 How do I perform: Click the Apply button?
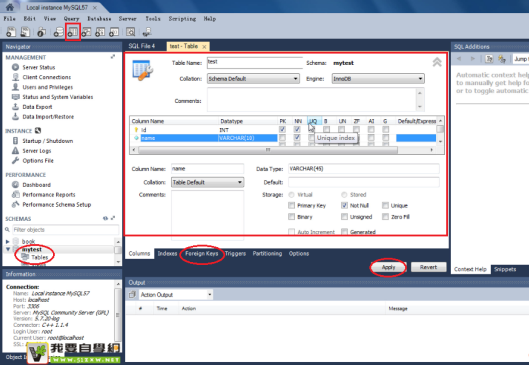click(x=388, y=267)
